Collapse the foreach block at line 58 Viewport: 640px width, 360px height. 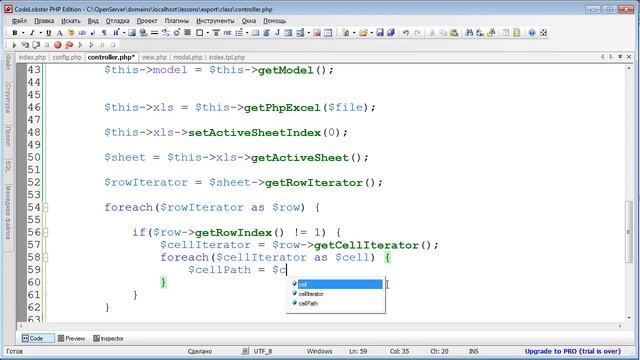coord(45,258)
